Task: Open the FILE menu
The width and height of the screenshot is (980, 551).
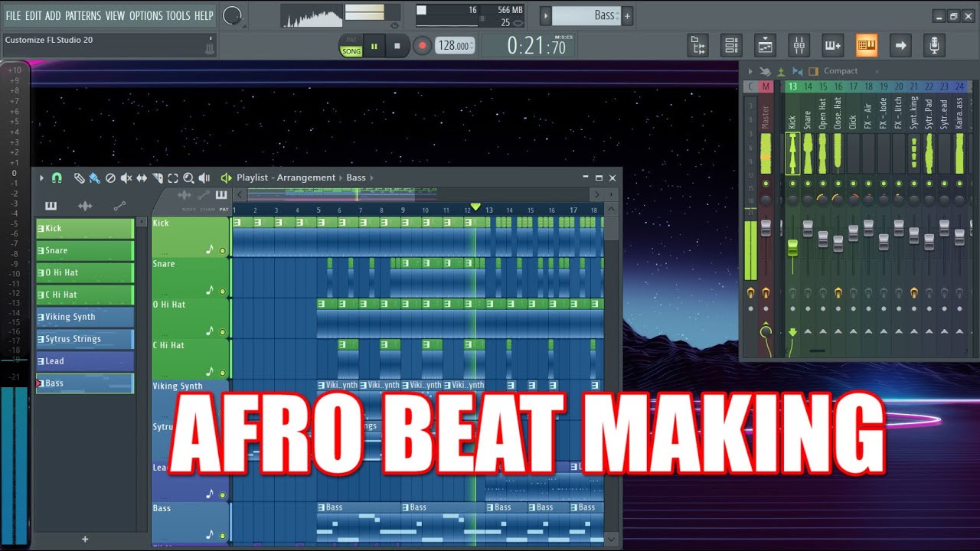Action: 13,15
